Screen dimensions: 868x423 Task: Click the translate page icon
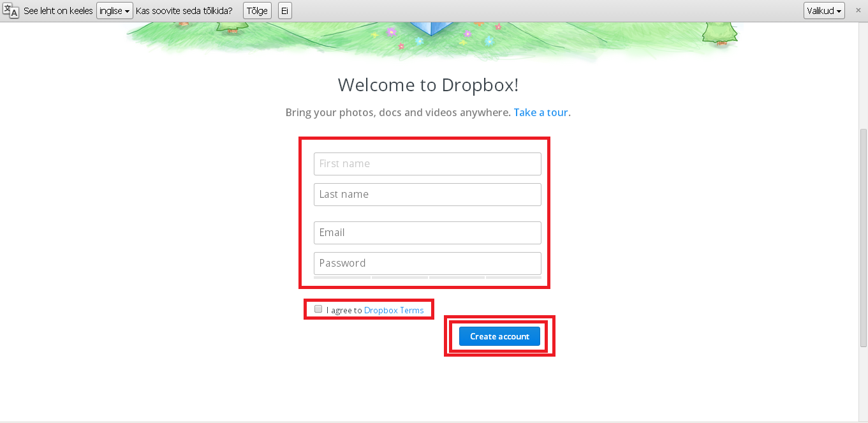click(10, 11)
